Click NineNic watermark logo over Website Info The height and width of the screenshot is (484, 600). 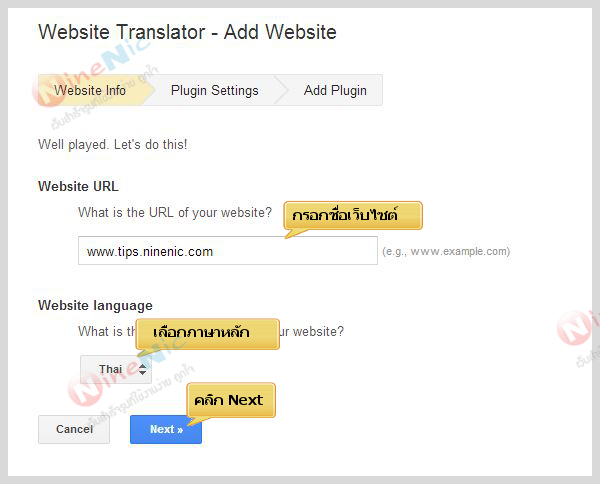click(x=60, y=88)
